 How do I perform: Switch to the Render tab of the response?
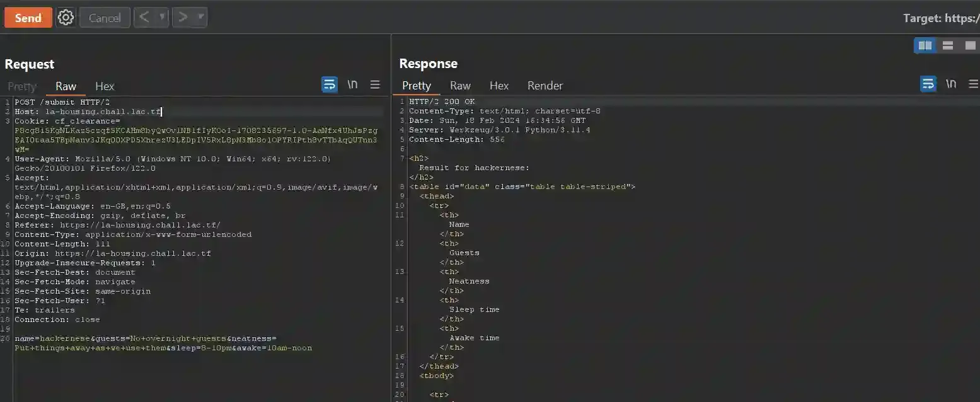click(x=545, y=86)
